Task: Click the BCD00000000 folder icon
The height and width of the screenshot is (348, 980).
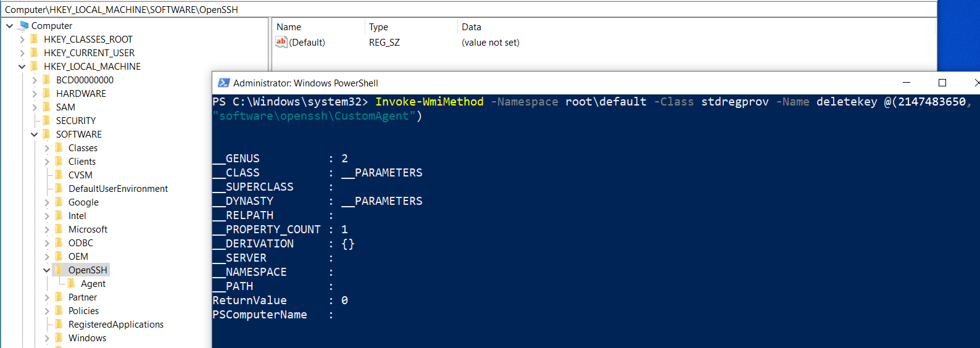Action: click(47, 80)
